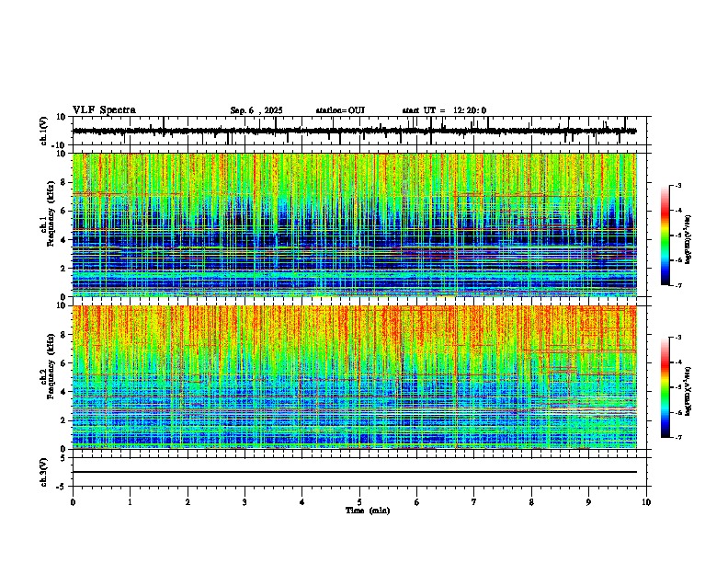Click the log(PSD) unit label beside ch.1 color bar

(x=688, y=240)
